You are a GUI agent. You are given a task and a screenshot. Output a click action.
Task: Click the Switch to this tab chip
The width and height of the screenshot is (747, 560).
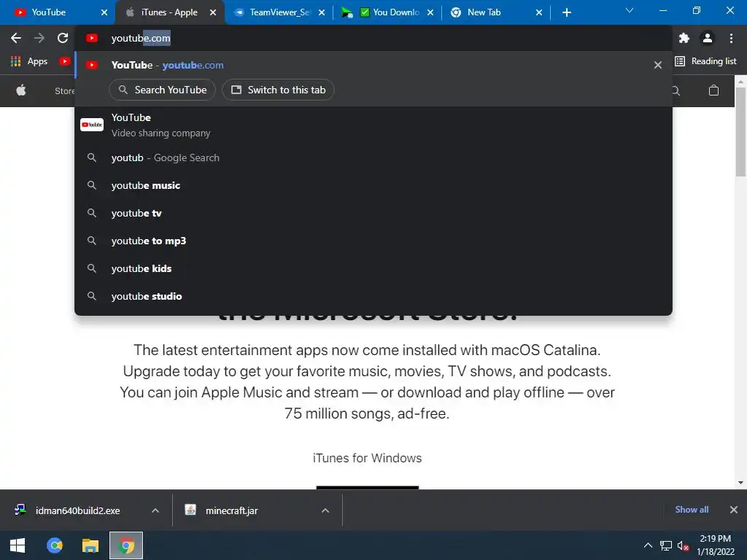(x=278, y=90)
